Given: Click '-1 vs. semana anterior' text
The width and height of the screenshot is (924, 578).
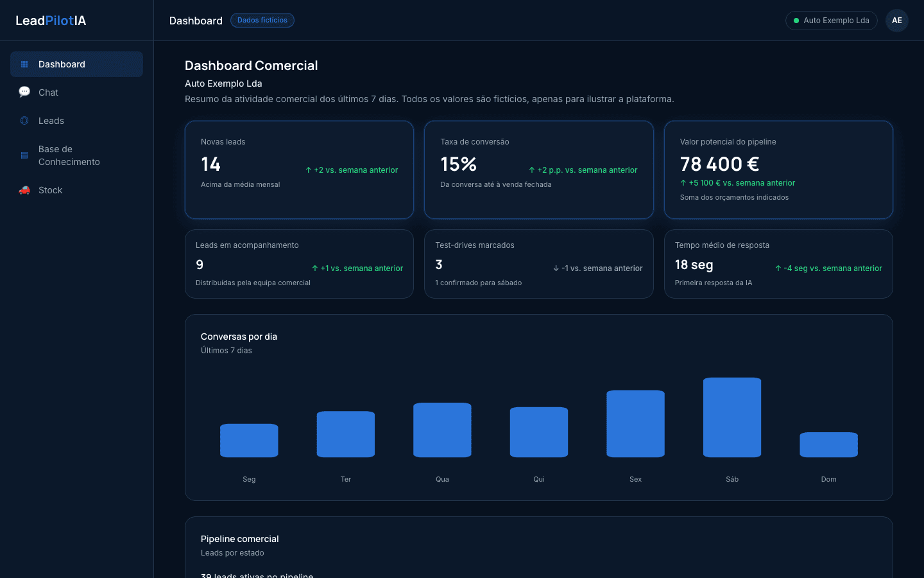Looking at the screenshot, I should point(602,268).
